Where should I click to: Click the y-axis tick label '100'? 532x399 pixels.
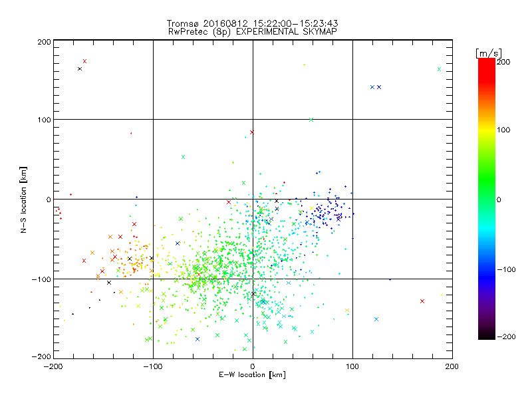44,120
